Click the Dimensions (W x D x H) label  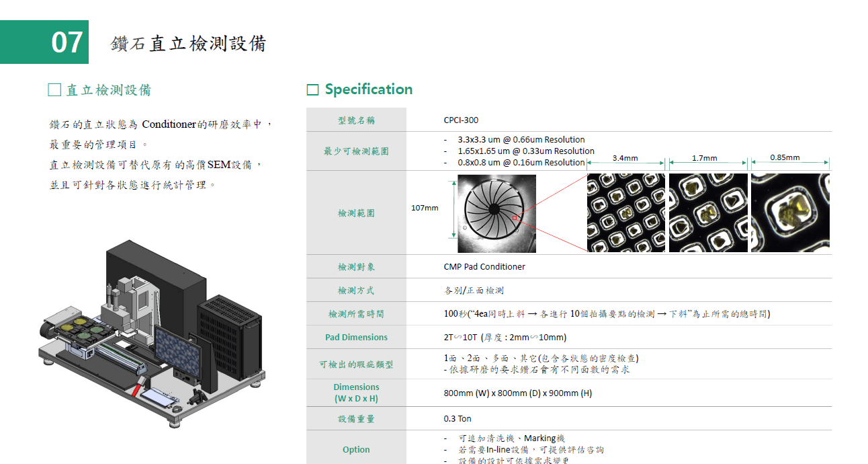point(356,393)
